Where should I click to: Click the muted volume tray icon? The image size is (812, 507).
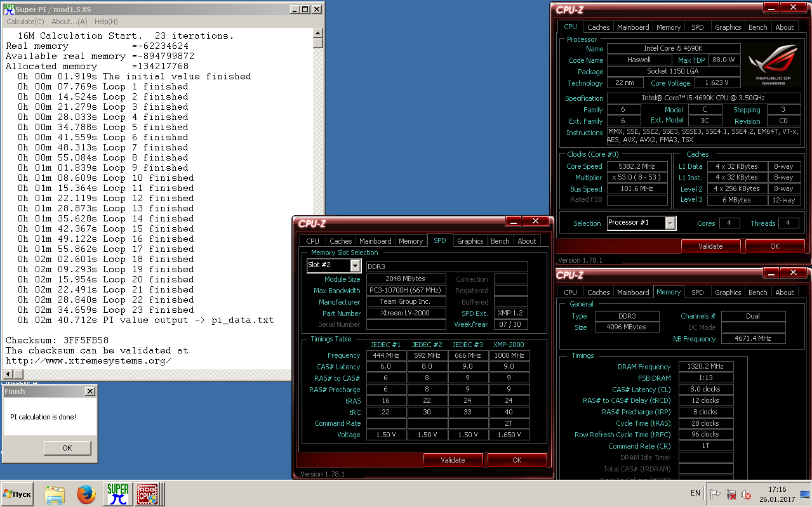[746, 494]
